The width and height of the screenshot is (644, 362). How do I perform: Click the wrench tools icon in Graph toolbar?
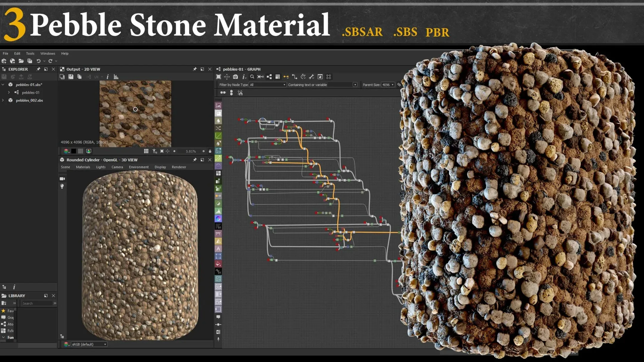coord(312,77)
